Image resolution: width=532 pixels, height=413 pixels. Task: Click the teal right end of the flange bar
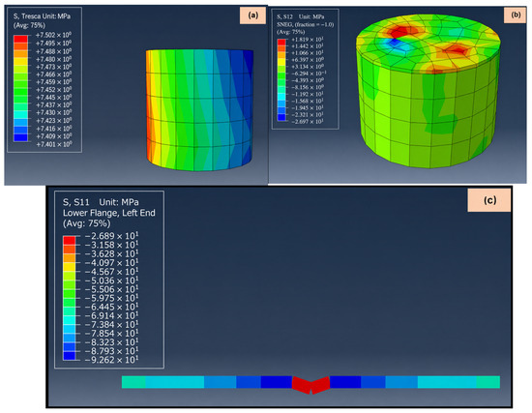pyautogui.click(x=488, y=382)
